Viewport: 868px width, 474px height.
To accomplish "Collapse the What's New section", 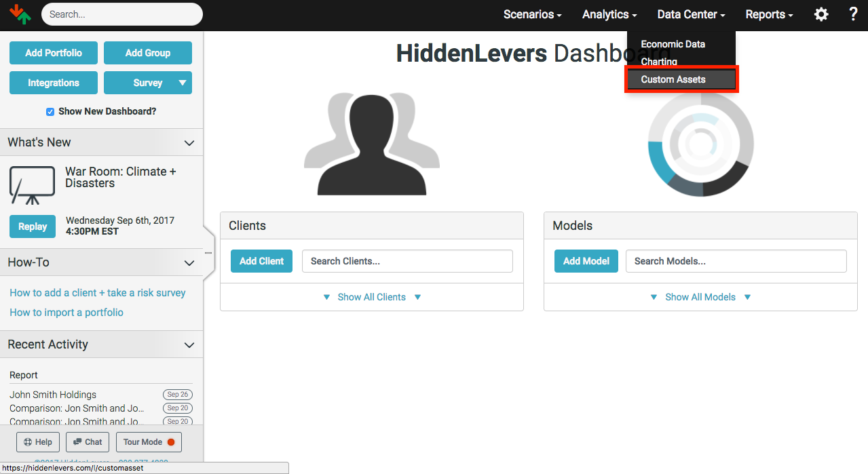I will [x=189, y=143].
